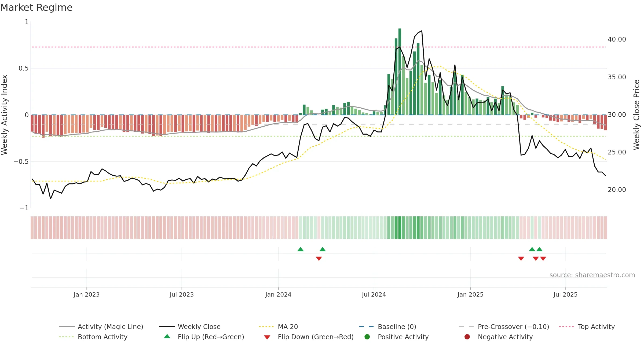Click the Market Regime chart title
The image size is (644, 362).
click(36, 8)
